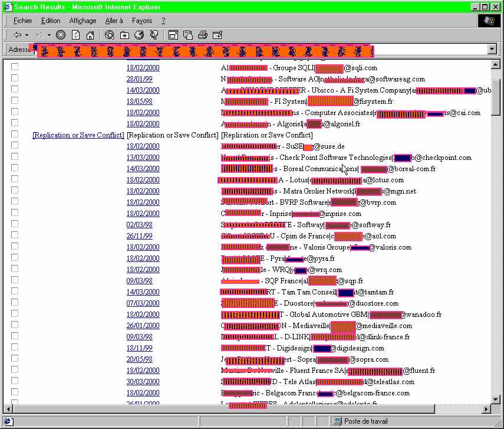Follow the 18/05/98 date link

[139, 101]
